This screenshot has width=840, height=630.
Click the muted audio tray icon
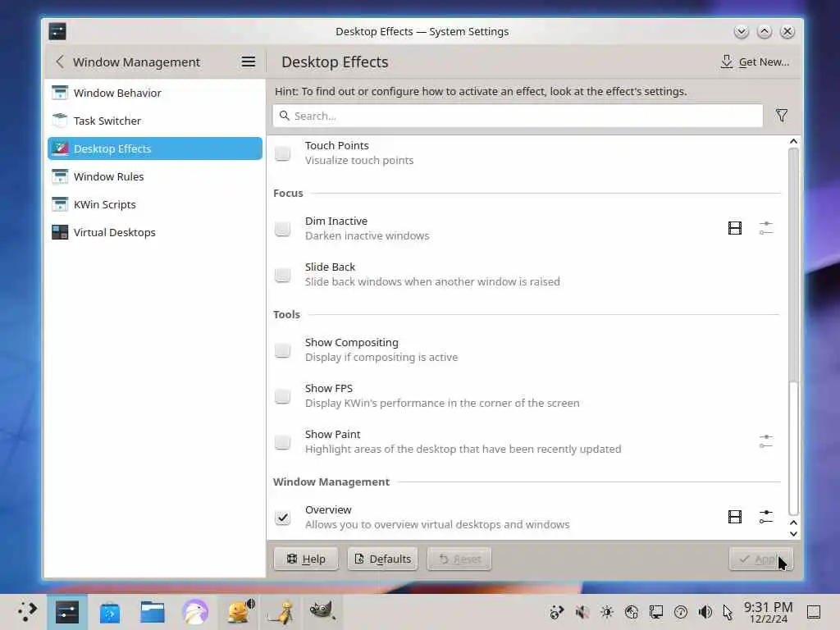(x=582, y=612)
